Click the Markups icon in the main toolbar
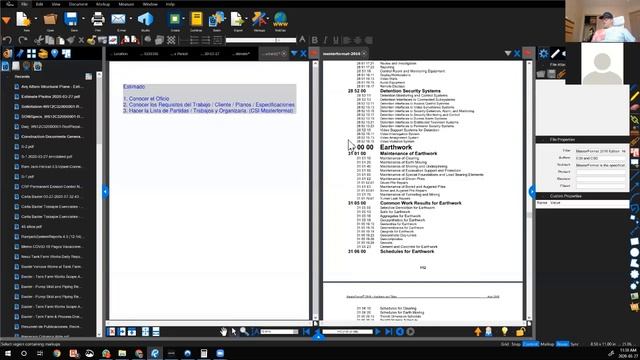The height and width of the screenshot is (360, 640). point(259,19)
